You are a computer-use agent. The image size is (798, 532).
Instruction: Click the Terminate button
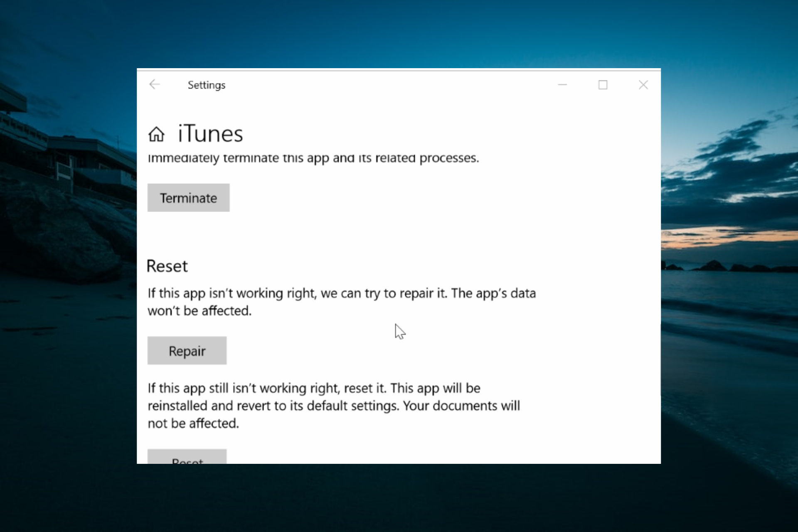point(188,198)
